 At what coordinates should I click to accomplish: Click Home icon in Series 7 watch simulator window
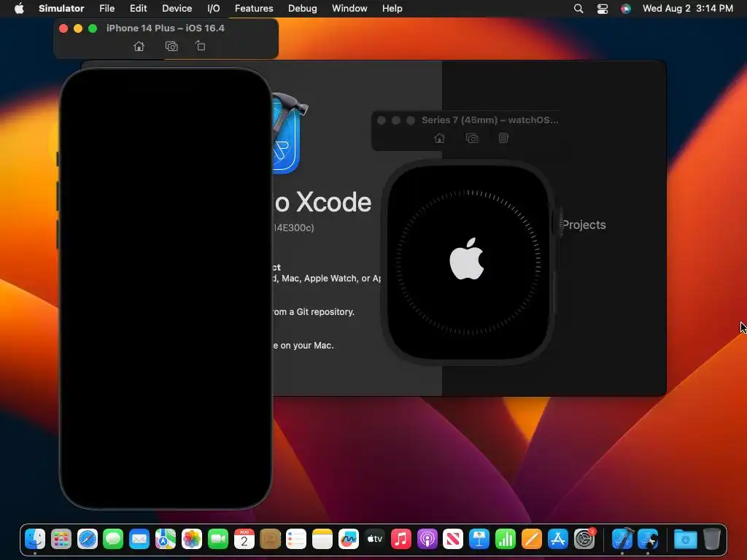(439, 138)
